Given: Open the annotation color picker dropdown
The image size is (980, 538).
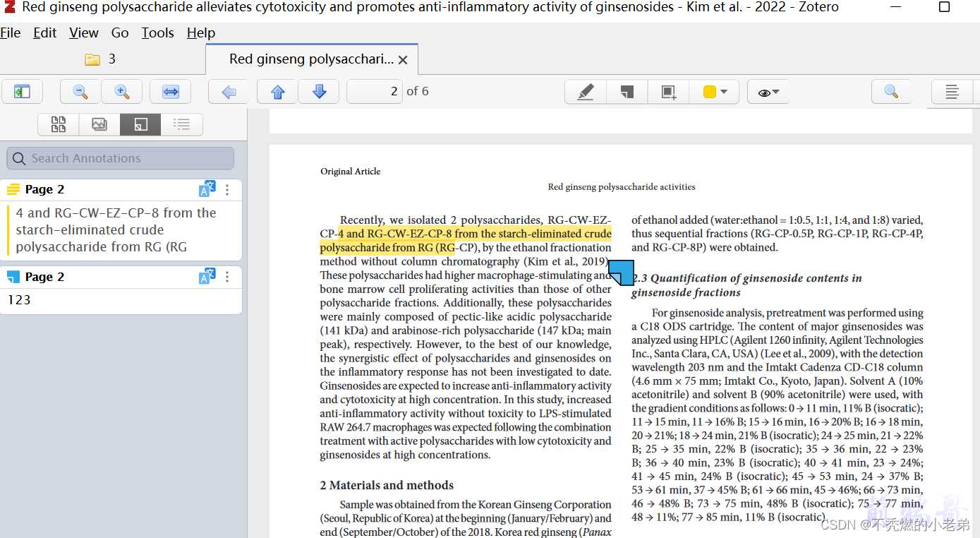Looking at the screenshot, I should [715, 92].
